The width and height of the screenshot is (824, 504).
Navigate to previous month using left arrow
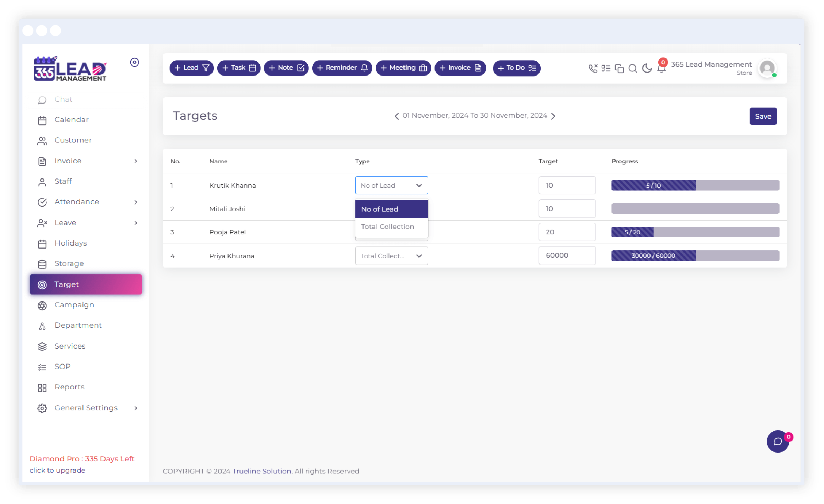click(397, 116)
